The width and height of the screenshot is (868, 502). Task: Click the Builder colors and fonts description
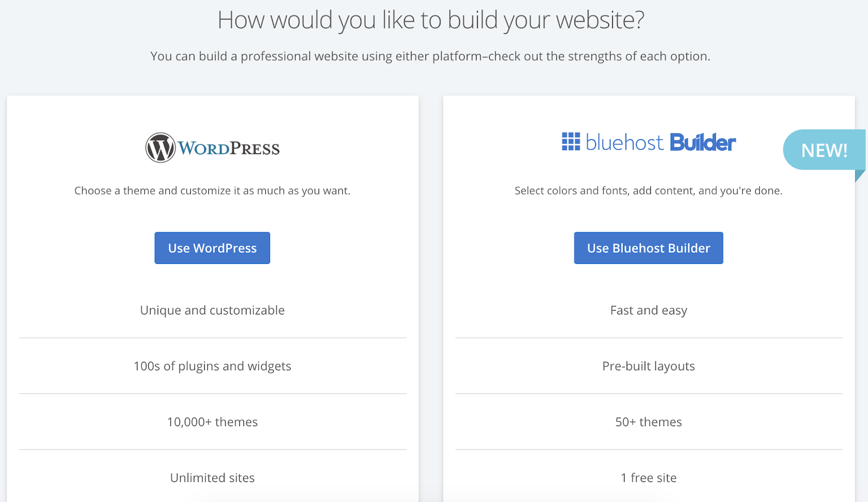pyautogui.click(x=648, y=191)
